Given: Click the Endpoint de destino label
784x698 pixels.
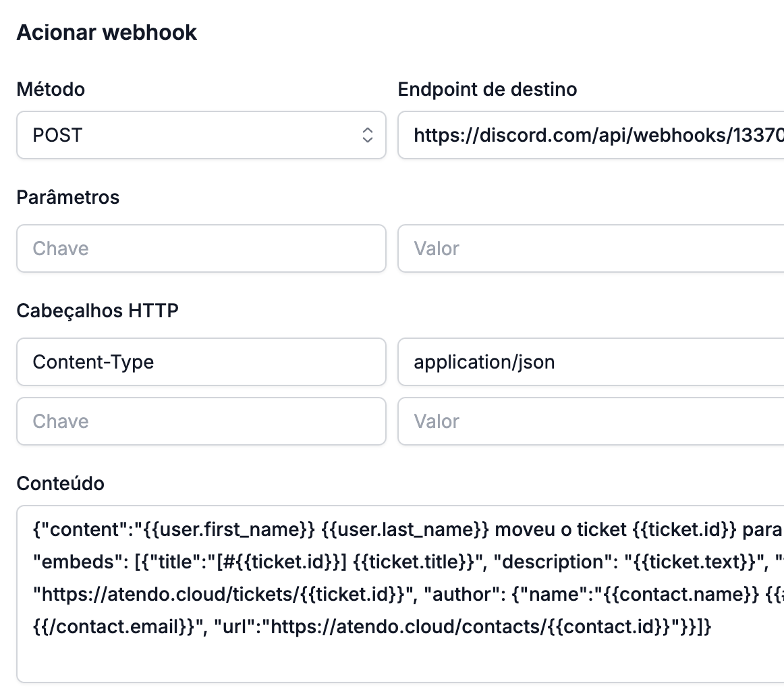Looking at the screenshot, I should point(487,89).
